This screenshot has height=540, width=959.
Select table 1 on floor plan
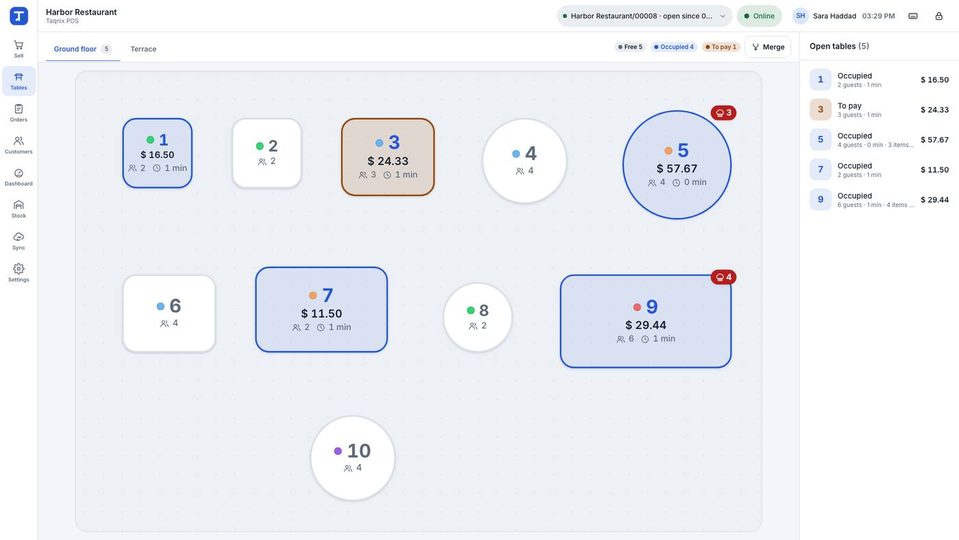[157, 153]
